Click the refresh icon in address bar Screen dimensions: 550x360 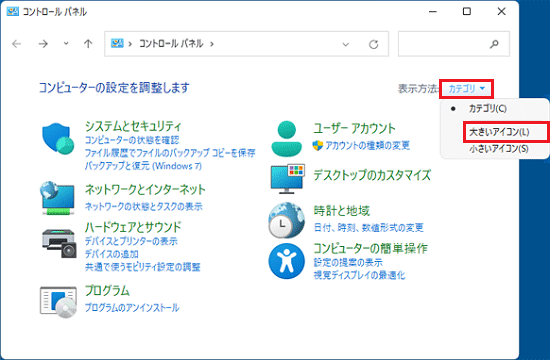click(374, 44)
